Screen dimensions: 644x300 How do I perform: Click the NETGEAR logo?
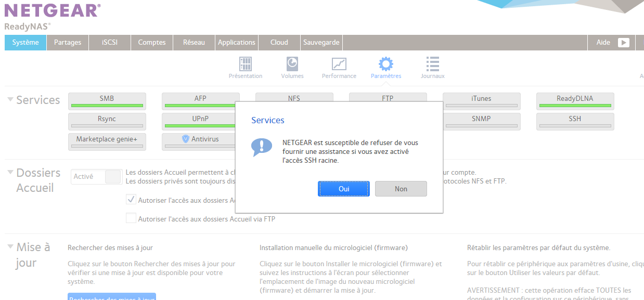click(53, 10)
